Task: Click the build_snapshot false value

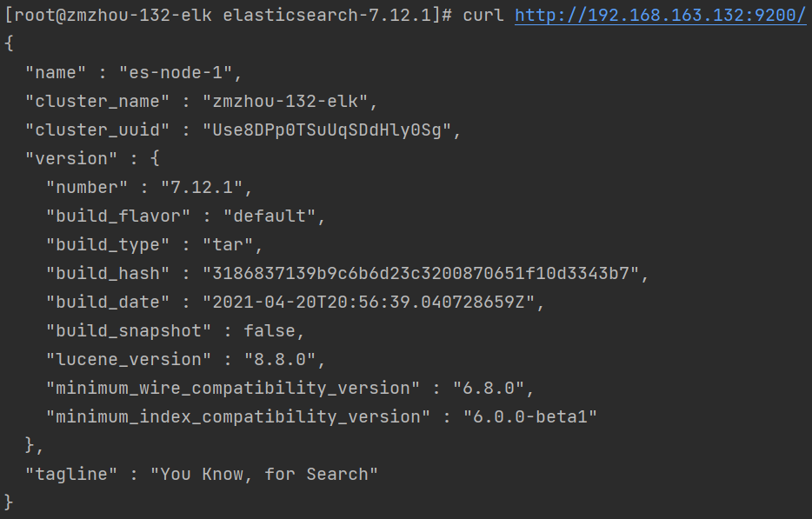Action: (x=270, y=330)
